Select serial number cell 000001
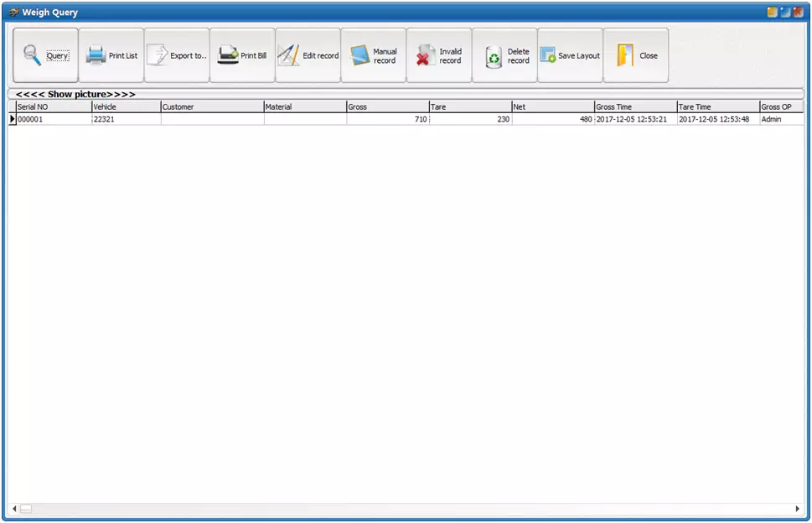 pyautogui.click(x=54, y=119)
